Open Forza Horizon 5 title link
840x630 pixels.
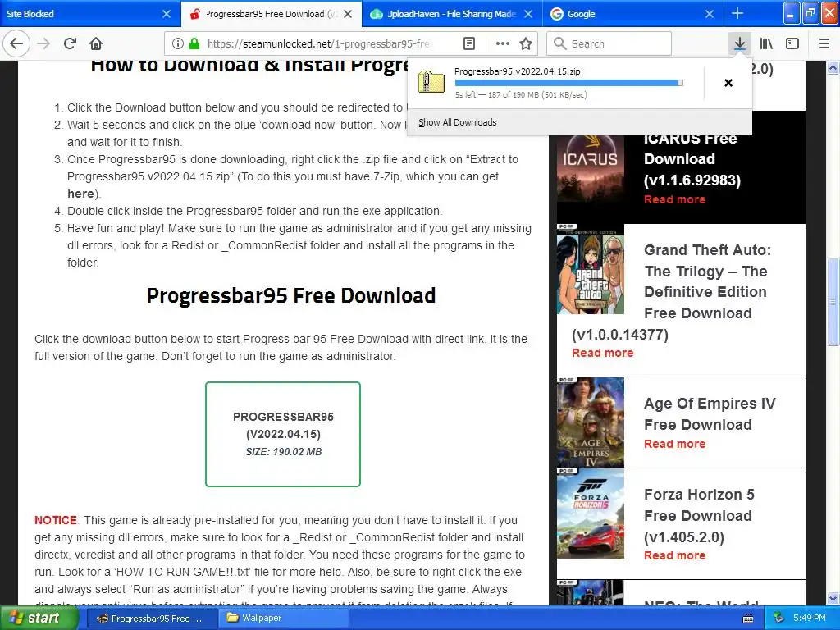699,515
